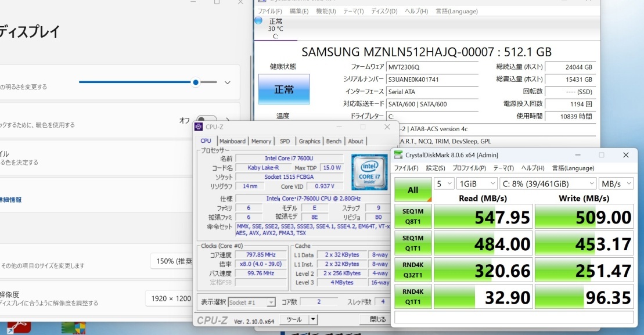Screen dimensions: 644x335
Task: Click the interface field Serial ATA
Action: tap(433, 92)
